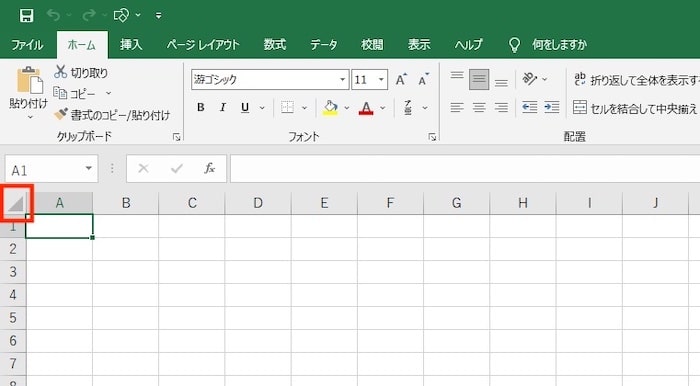The height and width of the screenshot is (386, 700).
Task: Click the text orientation icon
Action: (530, 79)
